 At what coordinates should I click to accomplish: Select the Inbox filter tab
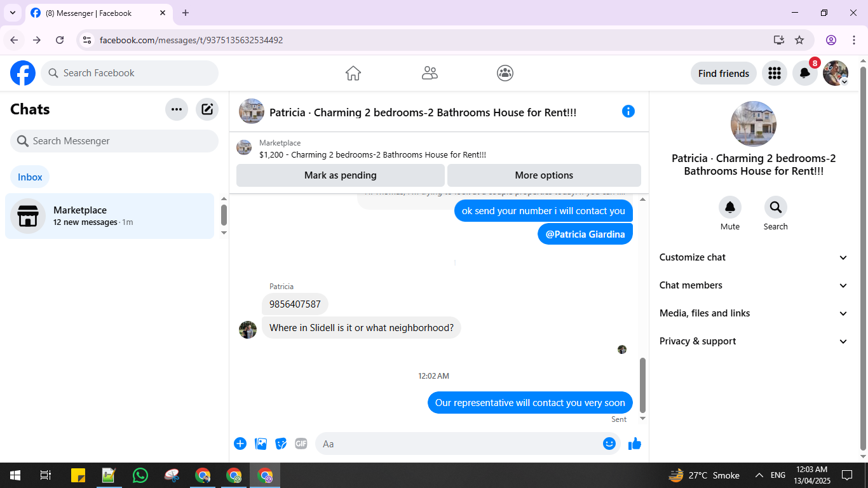tap(30, 177)
